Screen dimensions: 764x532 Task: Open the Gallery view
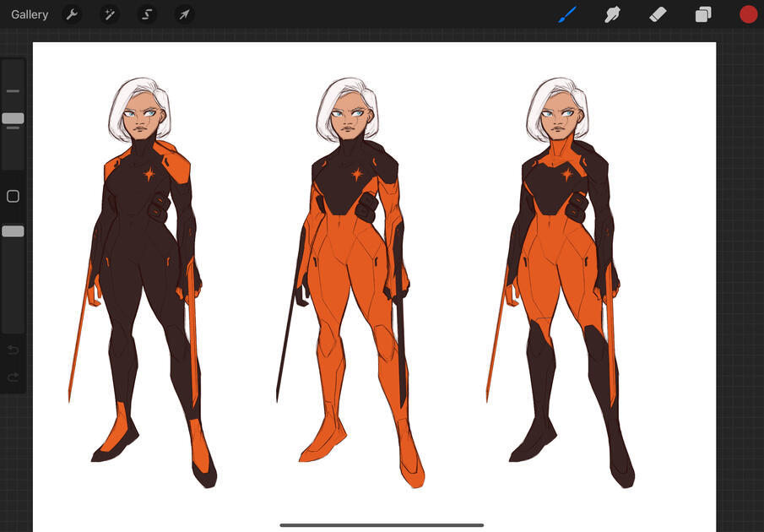(x=30, y=14)
